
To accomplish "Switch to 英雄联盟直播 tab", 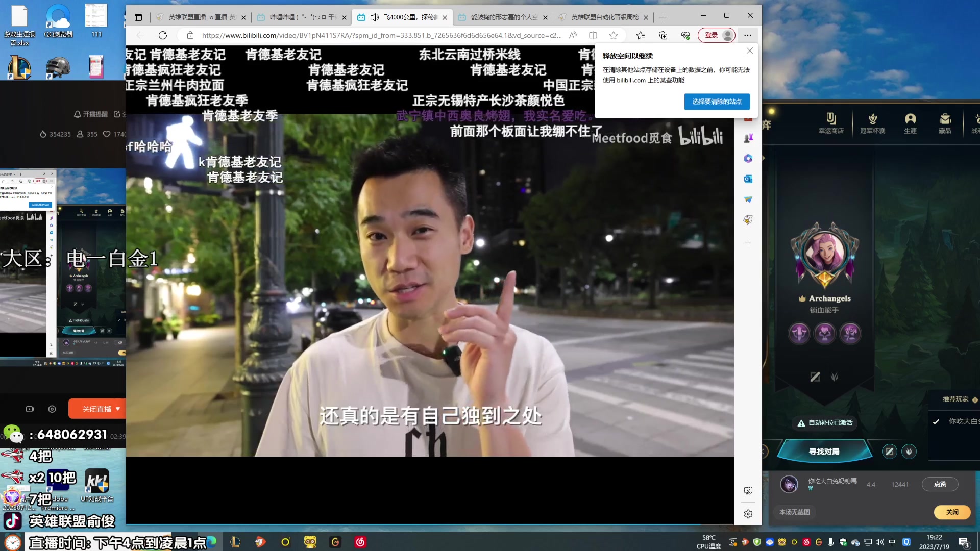I will (201, 17).
